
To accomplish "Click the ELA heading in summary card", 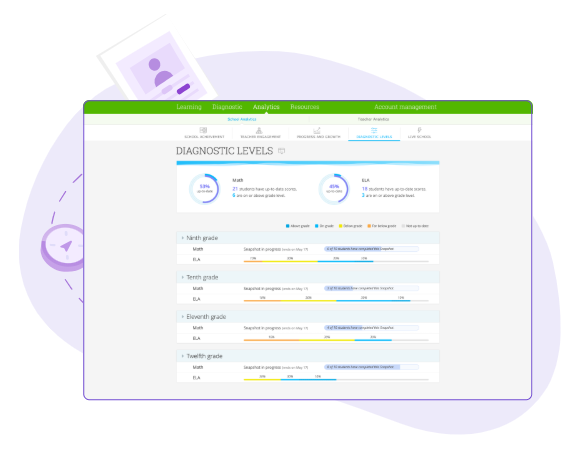I will 366,180.
